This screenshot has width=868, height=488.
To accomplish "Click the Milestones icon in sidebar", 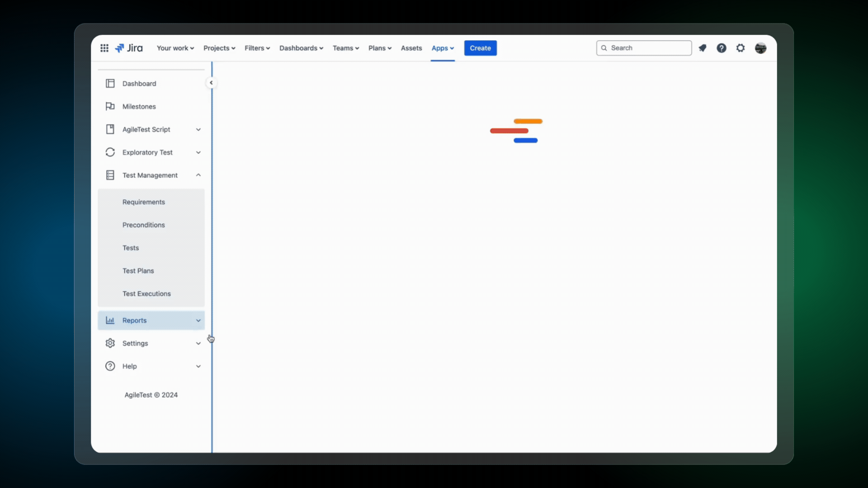I will click(110, 106).
